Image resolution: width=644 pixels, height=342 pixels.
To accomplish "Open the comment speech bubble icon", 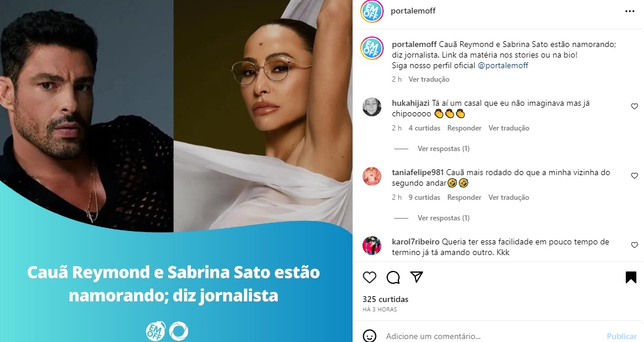I will 393,277.
